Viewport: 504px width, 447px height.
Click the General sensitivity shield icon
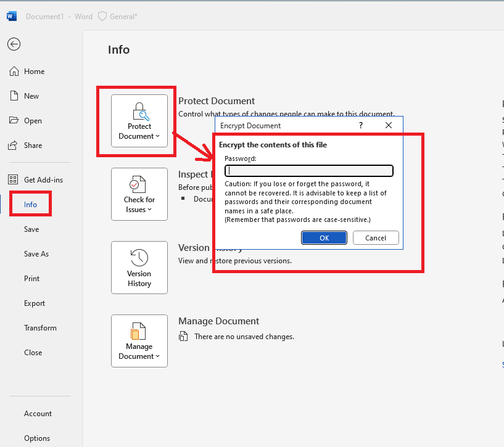pyautogui.click(x=102, y=17)
